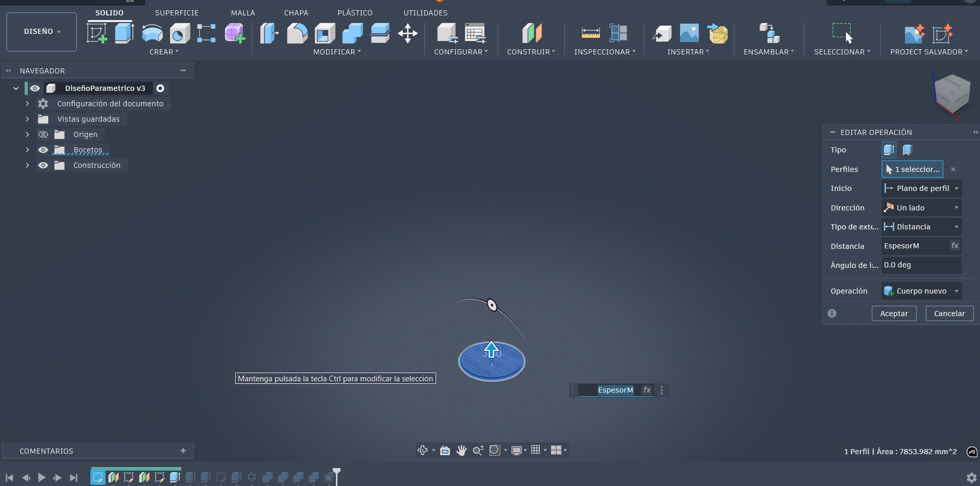
Task: Activate the Move/Copy tool
Action: pos(407,33)
